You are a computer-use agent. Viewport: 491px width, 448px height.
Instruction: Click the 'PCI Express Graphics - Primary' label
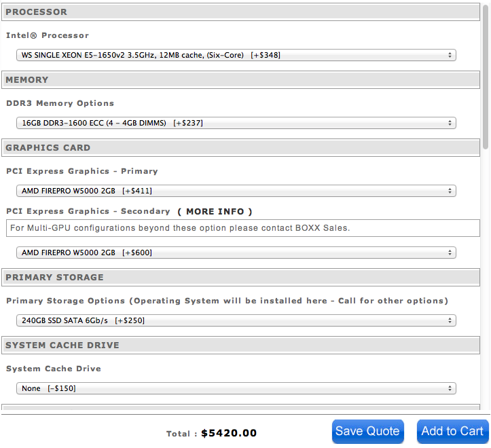82,171
